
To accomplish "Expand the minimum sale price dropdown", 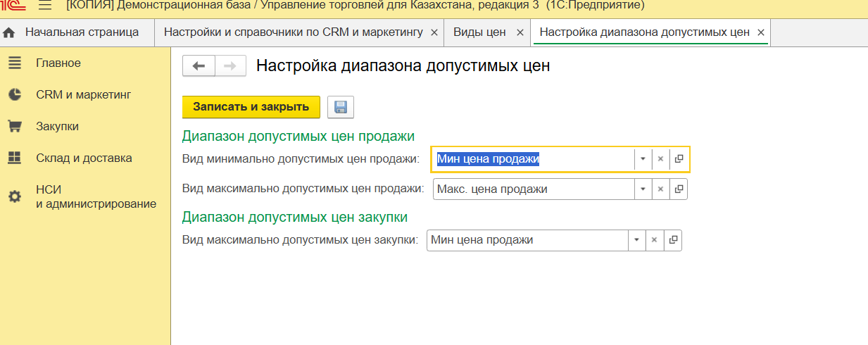I will [643, 159].
